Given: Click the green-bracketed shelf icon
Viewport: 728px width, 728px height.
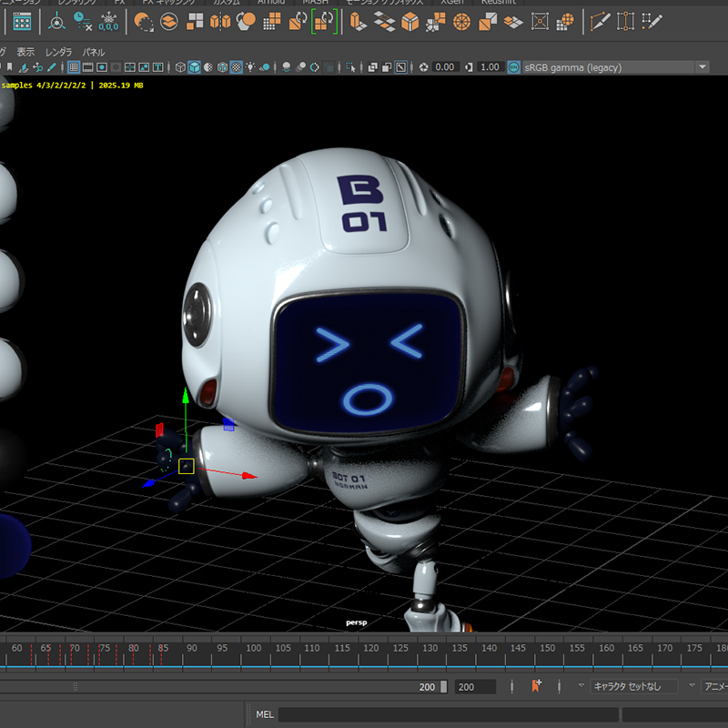Looking at the screenshot, I should coord(325,20).
